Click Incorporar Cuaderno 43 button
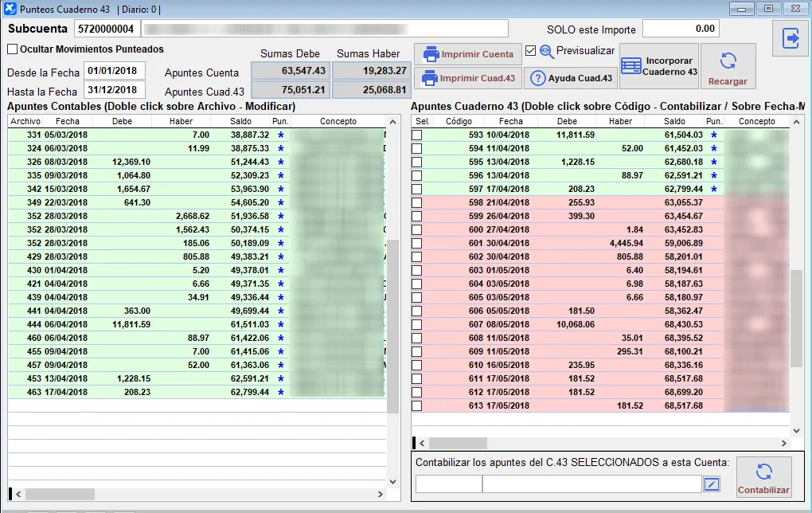This screenshot has width=812, height=513. (659, 66)
